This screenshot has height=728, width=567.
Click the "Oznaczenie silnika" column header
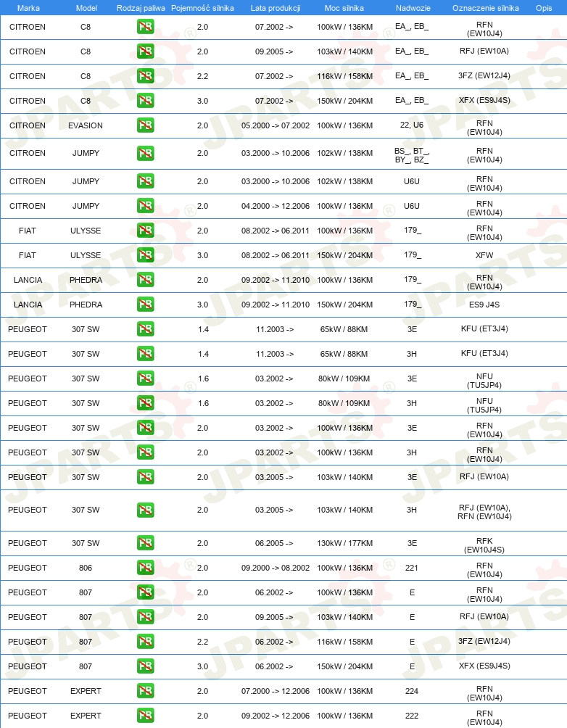point(485,8)
